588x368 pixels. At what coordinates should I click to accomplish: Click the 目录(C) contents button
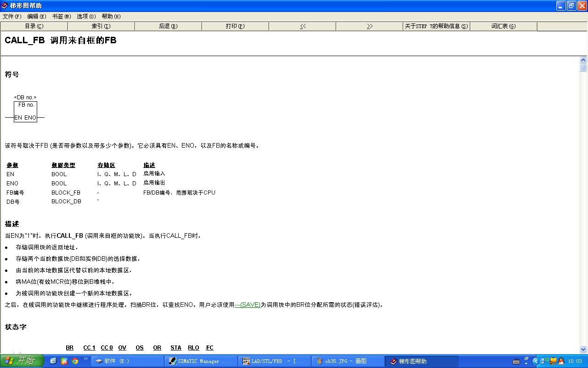pyautogui.click(x=34, y=26)
